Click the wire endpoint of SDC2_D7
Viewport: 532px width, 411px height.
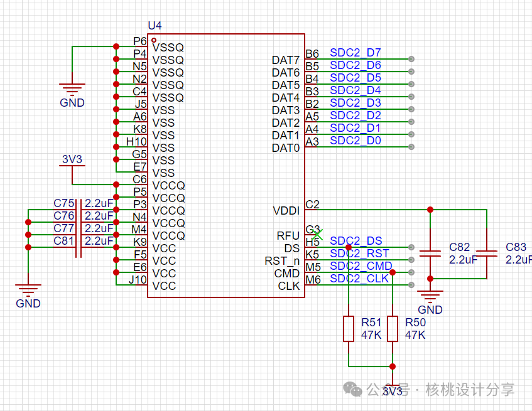coord(411,59)
